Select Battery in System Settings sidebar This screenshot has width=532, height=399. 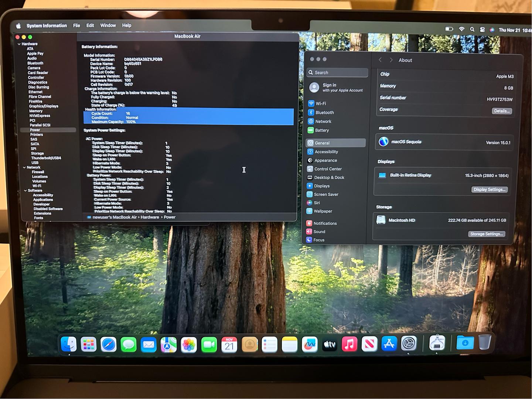335,130
